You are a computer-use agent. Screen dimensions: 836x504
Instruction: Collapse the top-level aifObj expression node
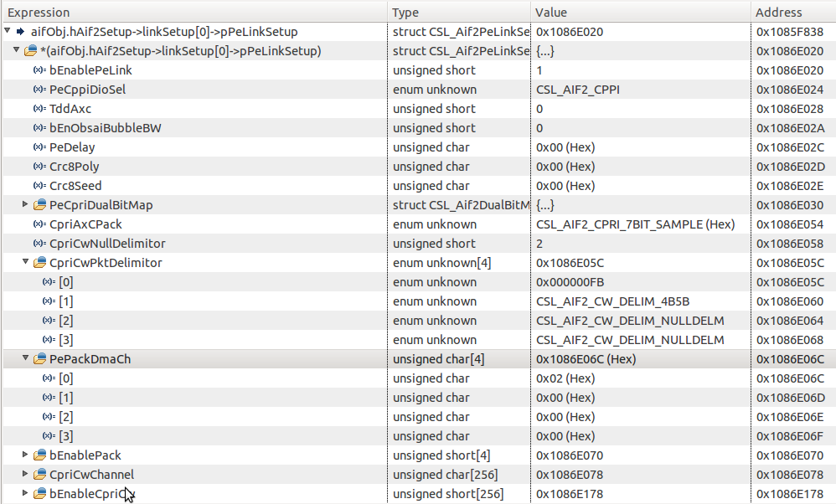pyautogui.click(x=8, y=32)
